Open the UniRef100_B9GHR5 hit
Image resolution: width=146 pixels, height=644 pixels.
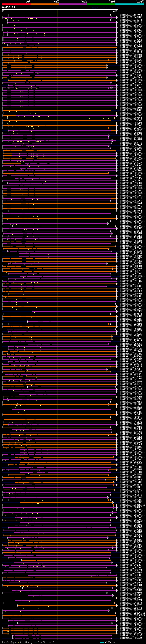(x=131, y=72)
